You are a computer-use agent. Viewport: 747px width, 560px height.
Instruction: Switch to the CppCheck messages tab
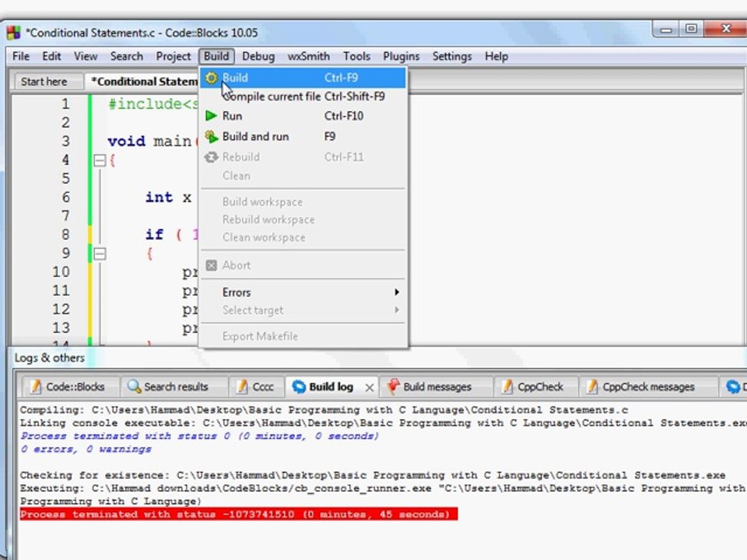(x=648, y=387)
